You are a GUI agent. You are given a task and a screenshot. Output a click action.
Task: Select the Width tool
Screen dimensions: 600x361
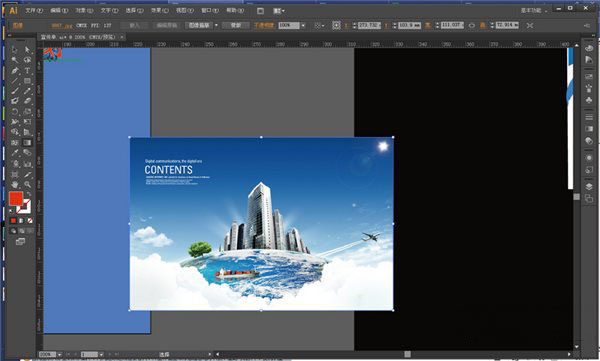coord(15,122)
